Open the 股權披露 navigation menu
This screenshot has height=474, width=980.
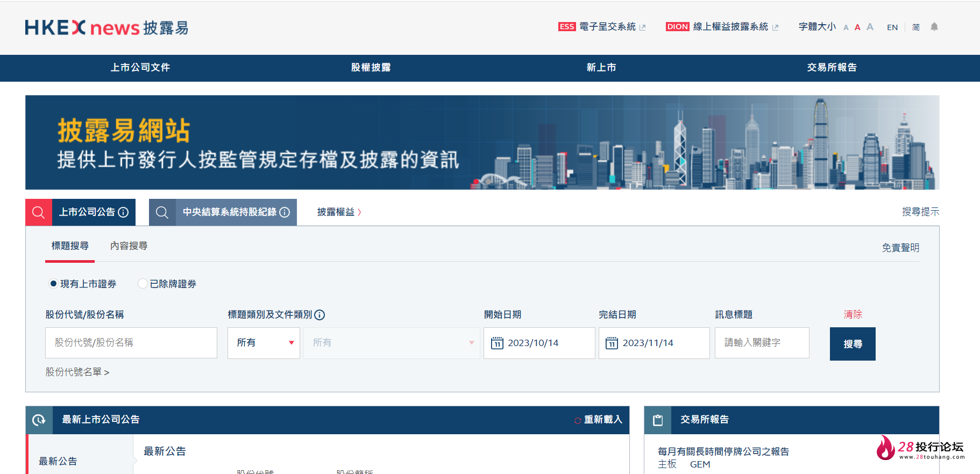(x=371, y=68)
